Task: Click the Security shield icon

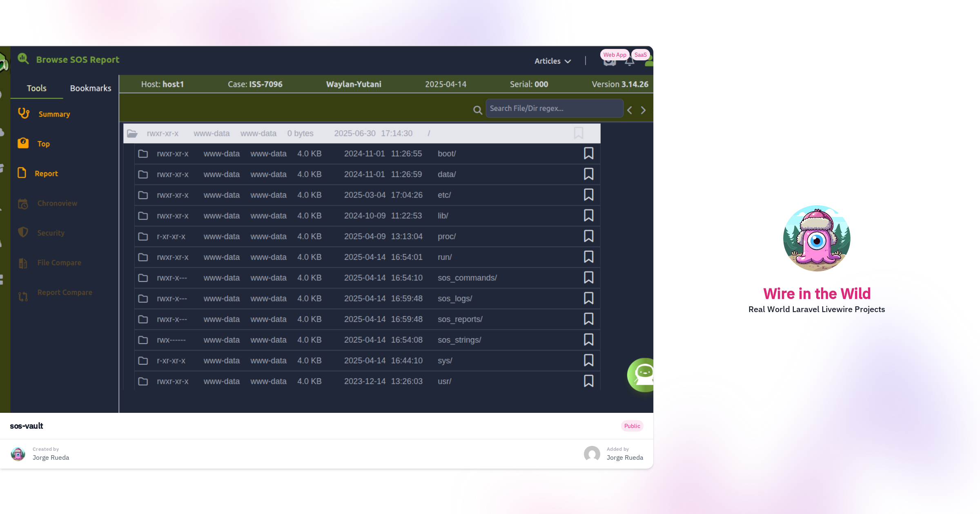Action: point(23,233)
